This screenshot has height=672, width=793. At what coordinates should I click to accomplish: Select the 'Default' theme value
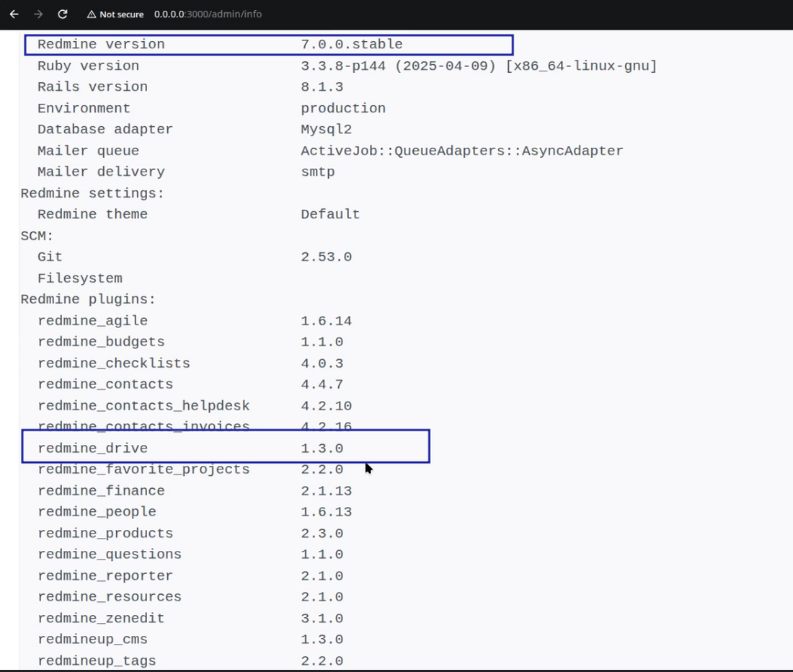330,214
